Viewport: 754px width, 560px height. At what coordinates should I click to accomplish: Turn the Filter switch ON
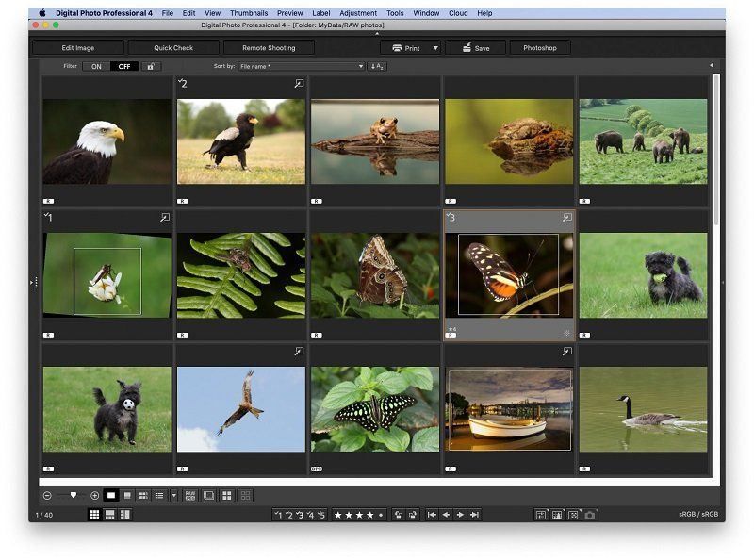point(95,67)
